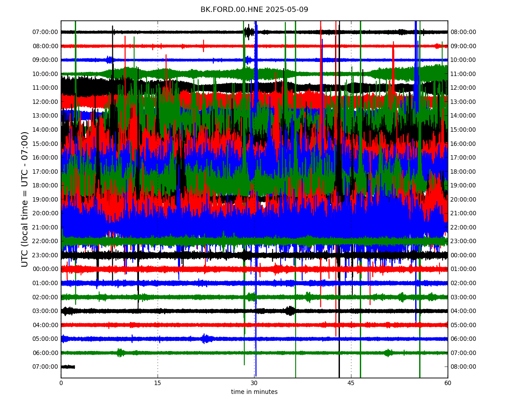Viewport: 509px width, 420px height.
Task: Click left-axis UTC label 22:00:00
Action: pos(46,241)
